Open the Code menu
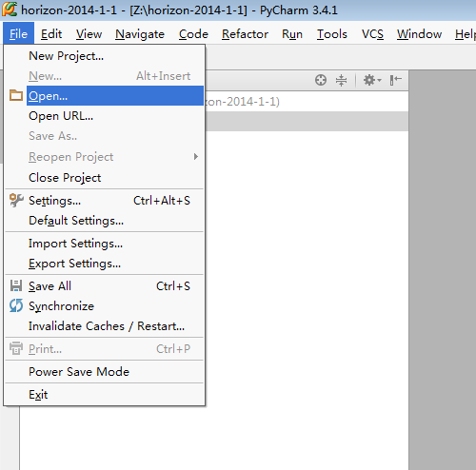Image resolution: width=476 pixels, height=470 pixels. pyautogui.click(x=193, y=34)
